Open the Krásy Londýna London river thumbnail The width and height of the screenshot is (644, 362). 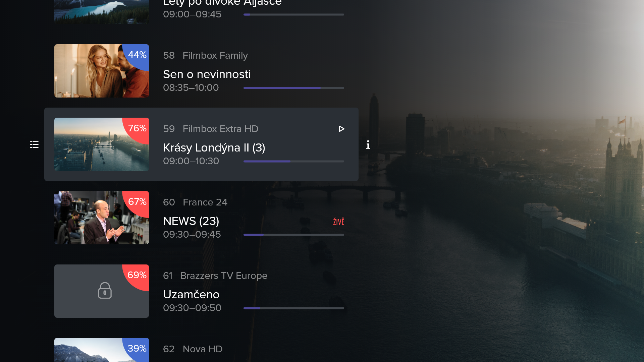point(102,144)
